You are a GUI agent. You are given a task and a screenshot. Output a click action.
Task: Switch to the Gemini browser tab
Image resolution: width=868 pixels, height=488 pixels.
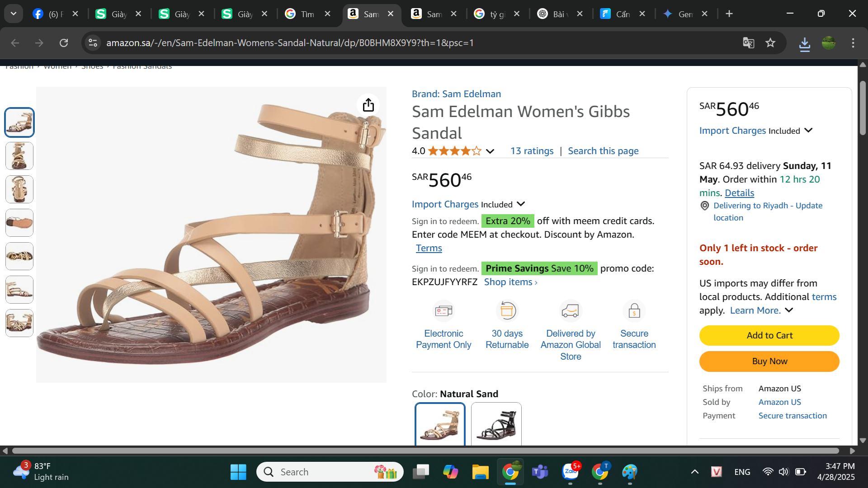coord(679,14)
